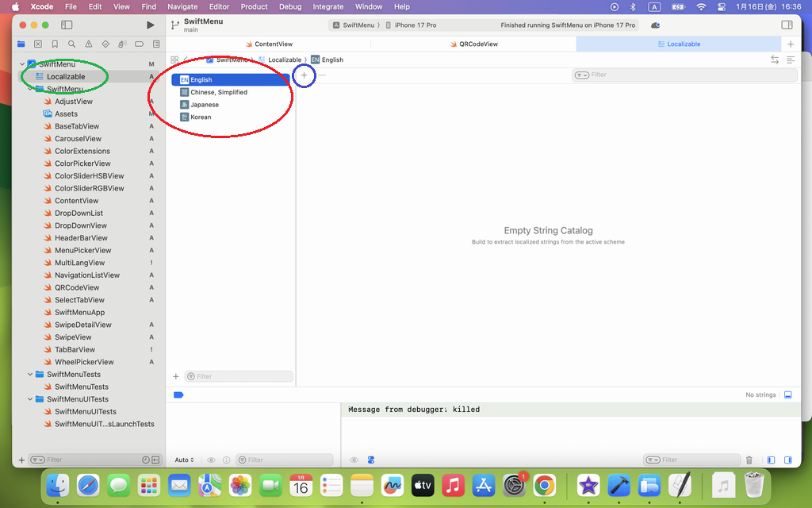Image resolution: width=812 pixels, height=508 pixels.
Task: Open the Product menu
Action: 254,6
